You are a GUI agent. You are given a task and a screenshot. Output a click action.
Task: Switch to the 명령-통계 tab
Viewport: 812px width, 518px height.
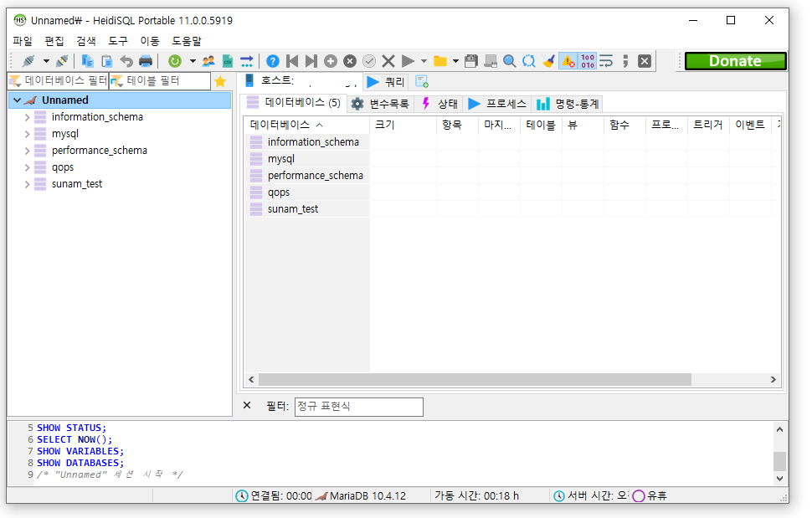click(x=568, y=104)
